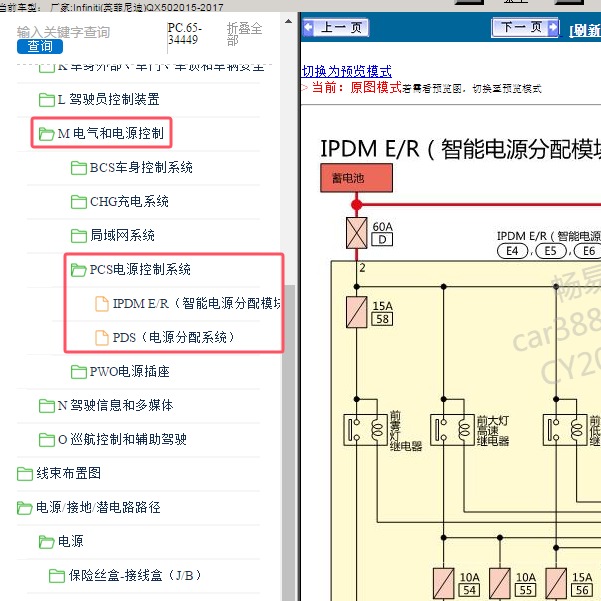
Task: Click the 60A fuse D symbol
Action: tap(356, 233)
